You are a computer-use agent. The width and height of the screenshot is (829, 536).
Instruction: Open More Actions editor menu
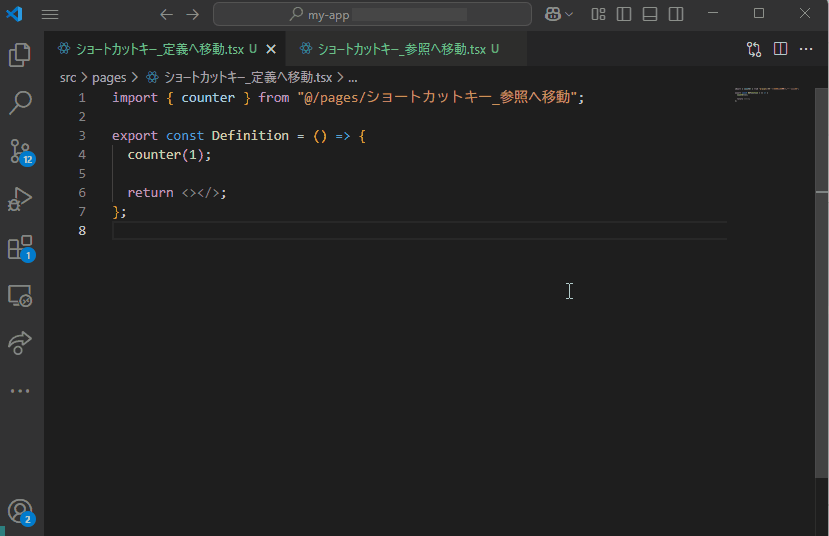pos(806,49)
